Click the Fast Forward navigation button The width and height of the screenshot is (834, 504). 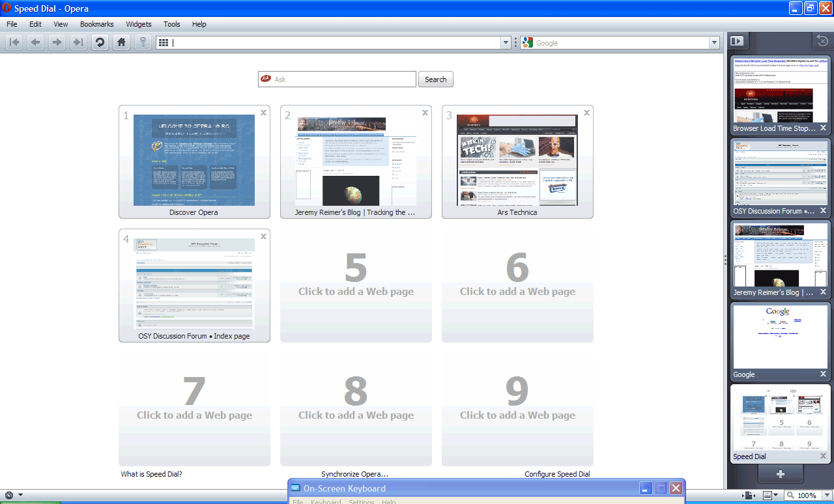point(78,42)
